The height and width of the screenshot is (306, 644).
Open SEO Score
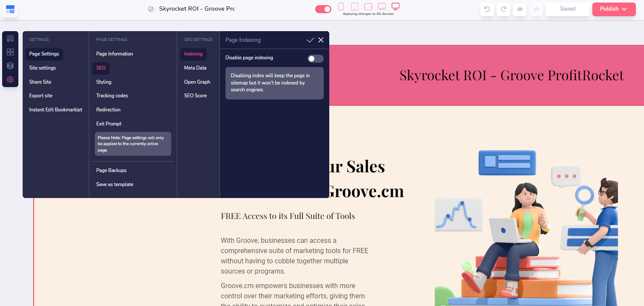(x=196, y=96)
